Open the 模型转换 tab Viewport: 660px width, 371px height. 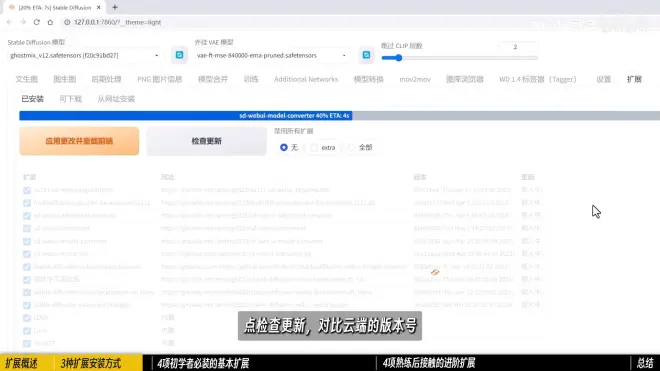[x=369, y=79]
